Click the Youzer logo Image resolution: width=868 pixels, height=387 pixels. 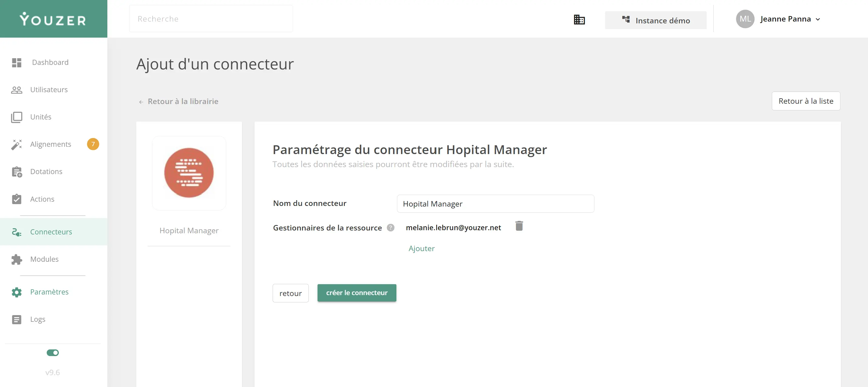(53, 19)
